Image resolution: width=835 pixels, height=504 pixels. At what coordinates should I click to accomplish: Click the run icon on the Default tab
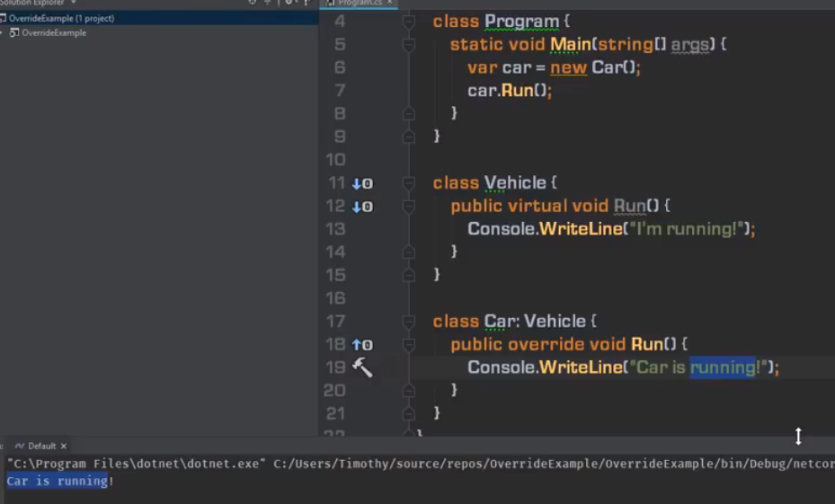point(20,446)
